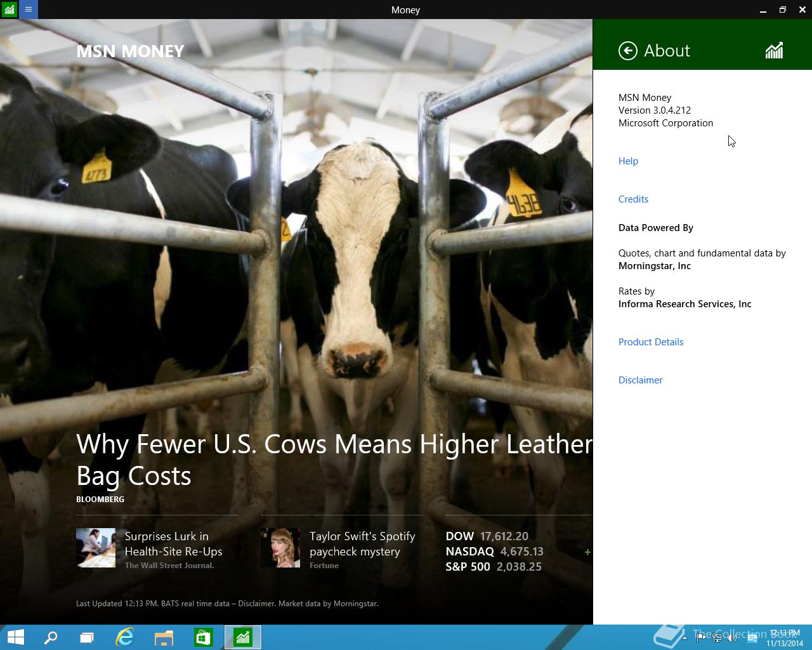Click the Health-Site article thumbnail

[96, 548]
